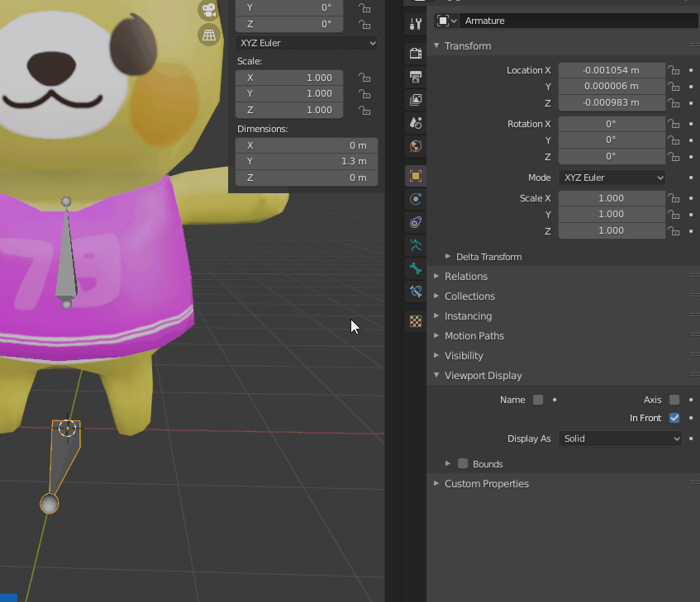Lock Scale X in the sidebar panel

pyautogui.click(x=364, y=78)
